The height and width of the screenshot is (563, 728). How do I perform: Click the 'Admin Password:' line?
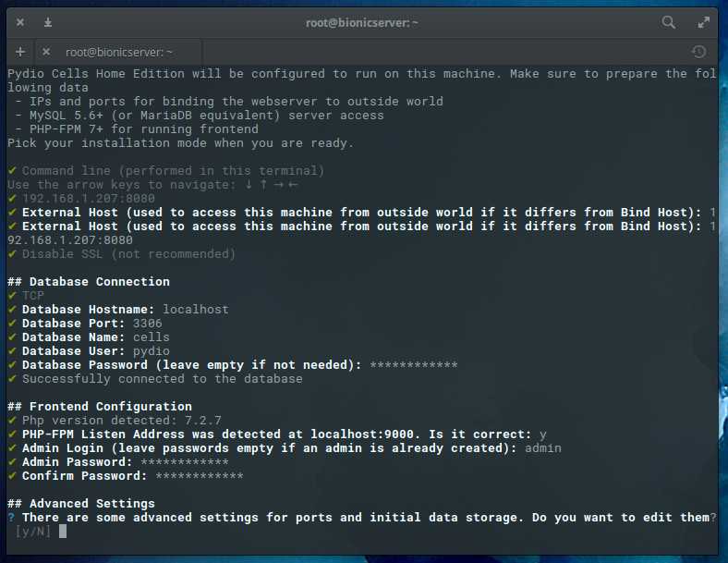click(x=118, y=462)
